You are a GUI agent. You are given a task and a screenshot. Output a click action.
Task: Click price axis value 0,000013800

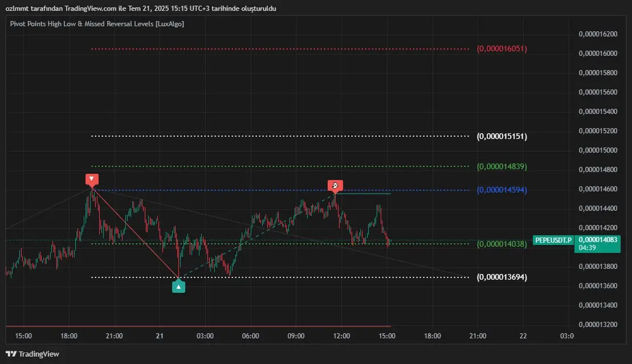point(598,267)
